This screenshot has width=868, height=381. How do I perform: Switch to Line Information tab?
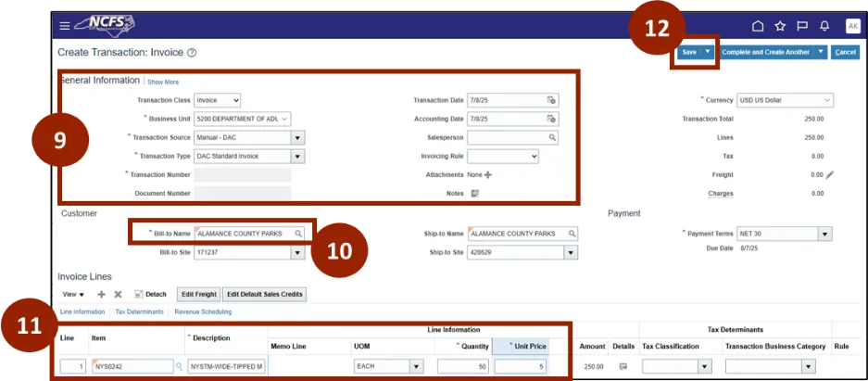[82, 311]
